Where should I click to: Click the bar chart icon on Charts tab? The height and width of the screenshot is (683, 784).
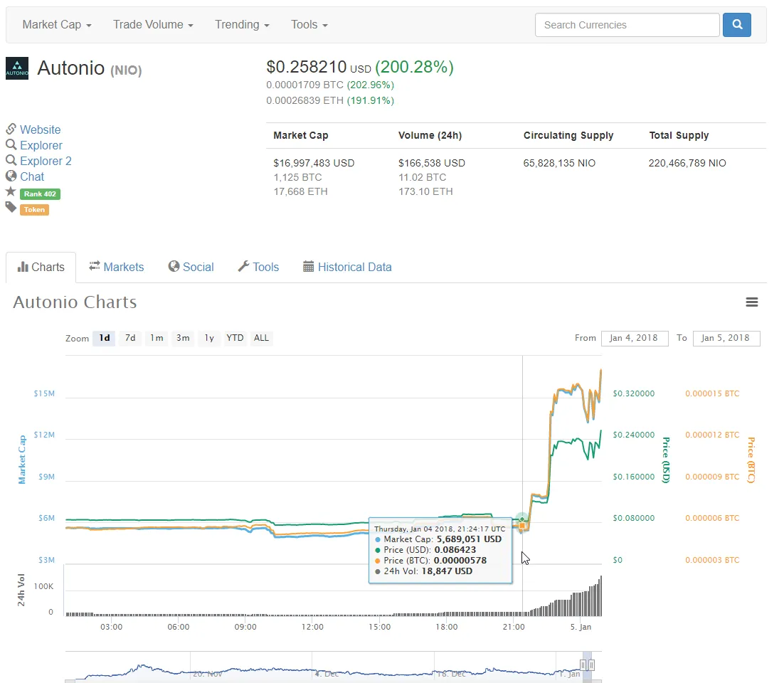pos(23,267)
